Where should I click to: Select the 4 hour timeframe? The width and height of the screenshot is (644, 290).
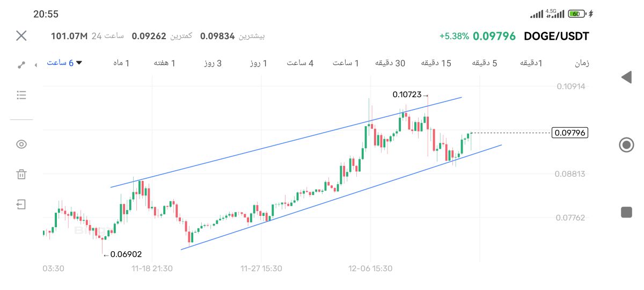[299, 63]
